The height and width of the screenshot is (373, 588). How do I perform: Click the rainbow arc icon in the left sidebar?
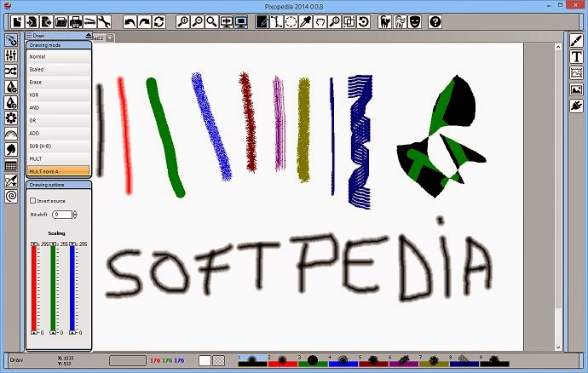11,134
